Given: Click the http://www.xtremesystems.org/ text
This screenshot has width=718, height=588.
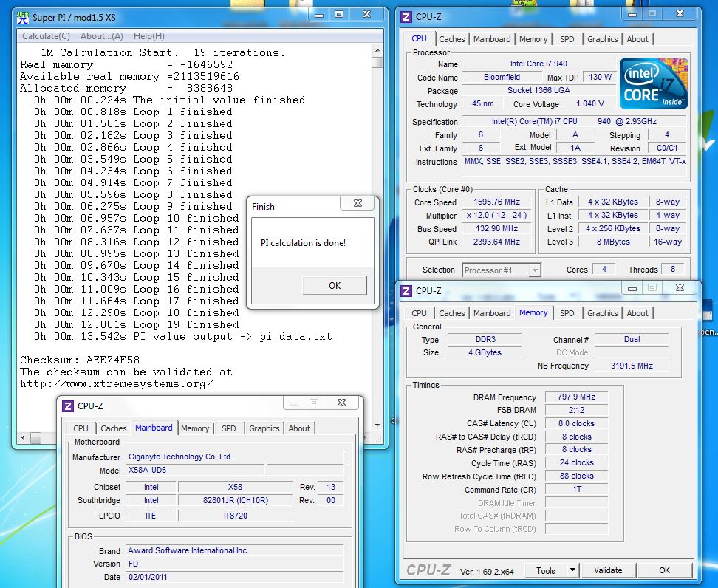Looking at the screenshot, I should click(x=116, y=384).
